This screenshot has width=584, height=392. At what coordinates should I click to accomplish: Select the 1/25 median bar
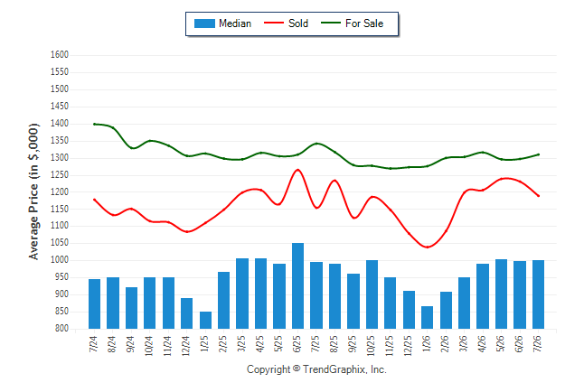(x=205, y=320)
